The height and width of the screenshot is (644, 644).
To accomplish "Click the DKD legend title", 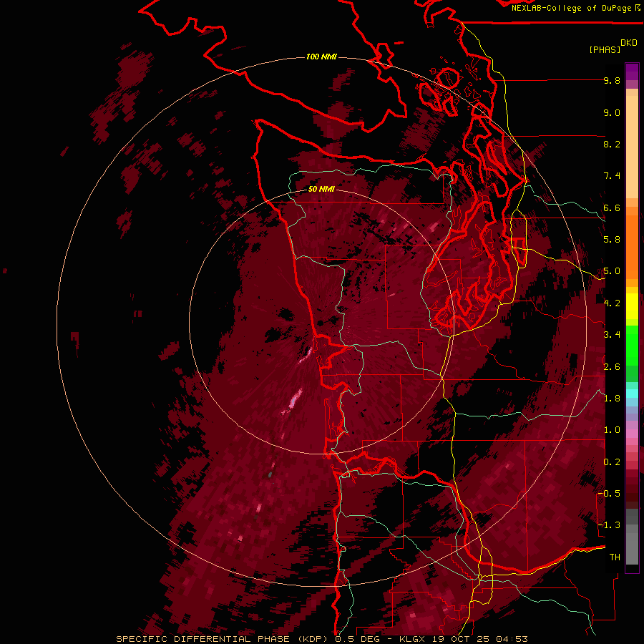I will click(x=629, y=43).
